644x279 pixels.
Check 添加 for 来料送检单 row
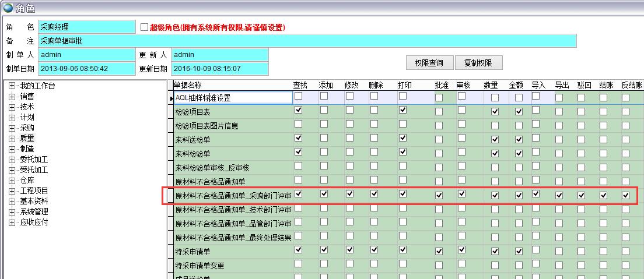pos(324,138)
